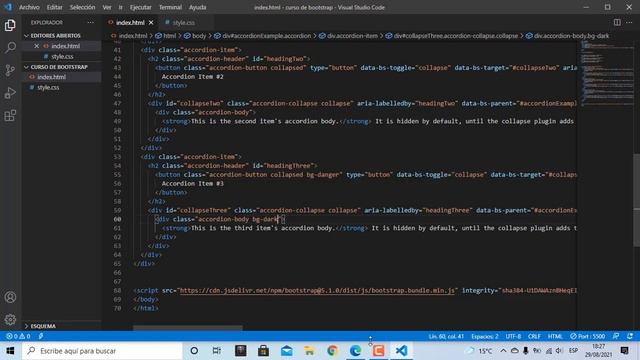640x360 pixels.
Task: Close index.html in open editors list
Action: (36, 46)
